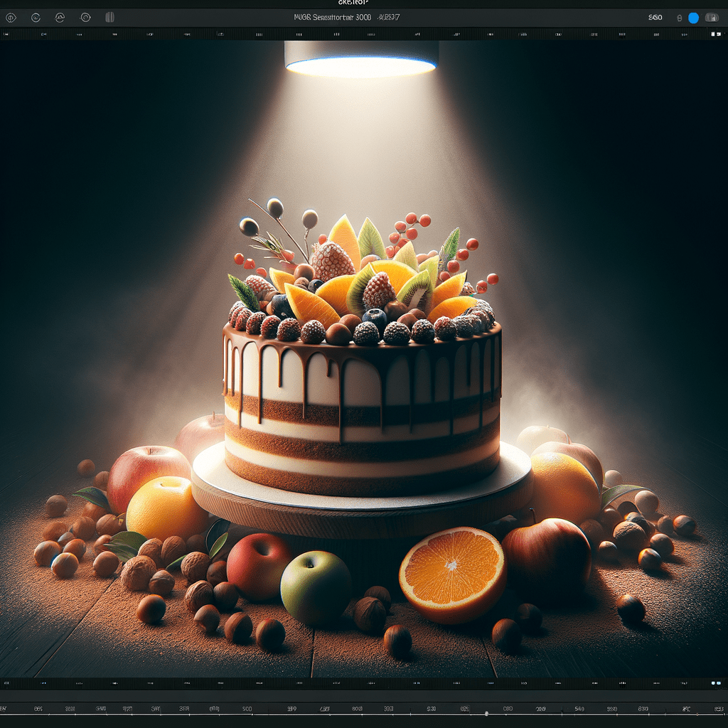Toggle the blue circular indicator button
This screenshot has height=728, width=728.
[693, 18]
